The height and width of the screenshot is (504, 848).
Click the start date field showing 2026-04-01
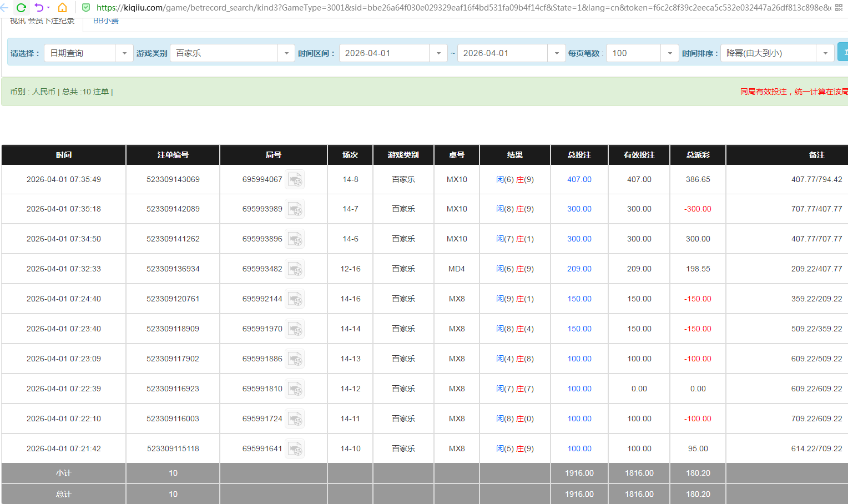[385, 53]
